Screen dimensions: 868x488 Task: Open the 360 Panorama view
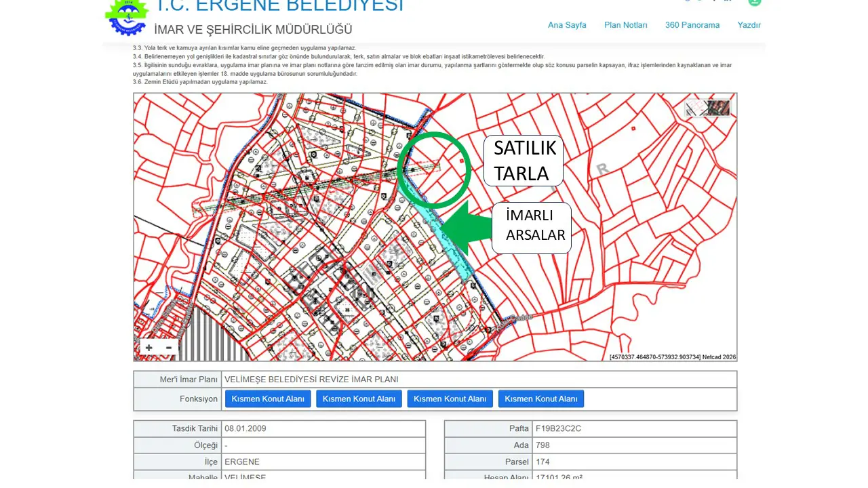coord(692,25)
